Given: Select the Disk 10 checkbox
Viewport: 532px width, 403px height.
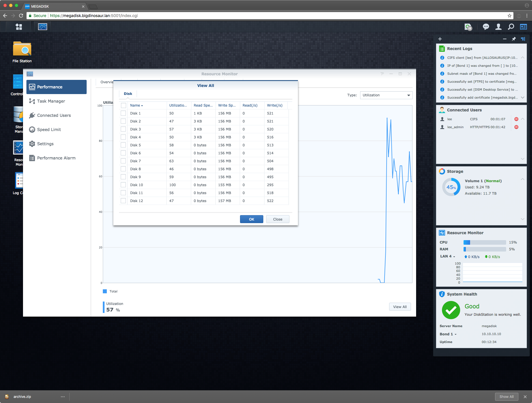Looking at the screenshot, I should [x=123, y=185].
